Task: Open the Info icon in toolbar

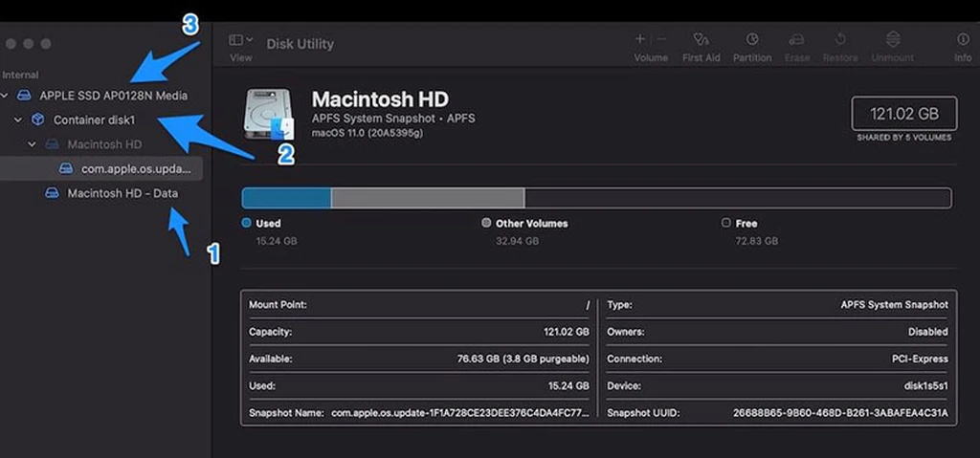Action: (963, 39)
